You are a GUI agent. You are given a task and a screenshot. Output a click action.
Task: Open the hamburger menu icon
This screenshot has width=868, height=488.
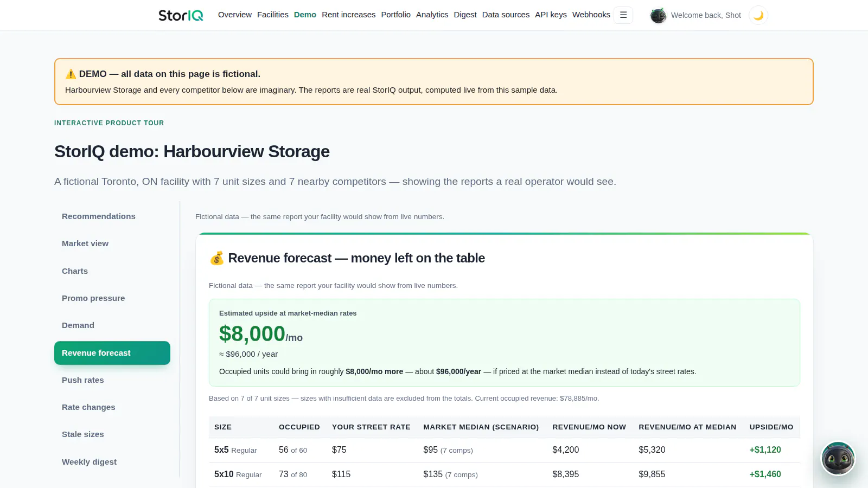coord(623,15)
